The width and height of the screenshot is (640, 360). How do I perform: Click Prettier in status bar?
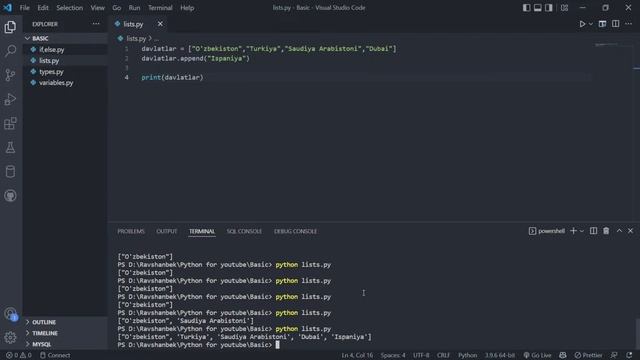[x=588, y=355]
